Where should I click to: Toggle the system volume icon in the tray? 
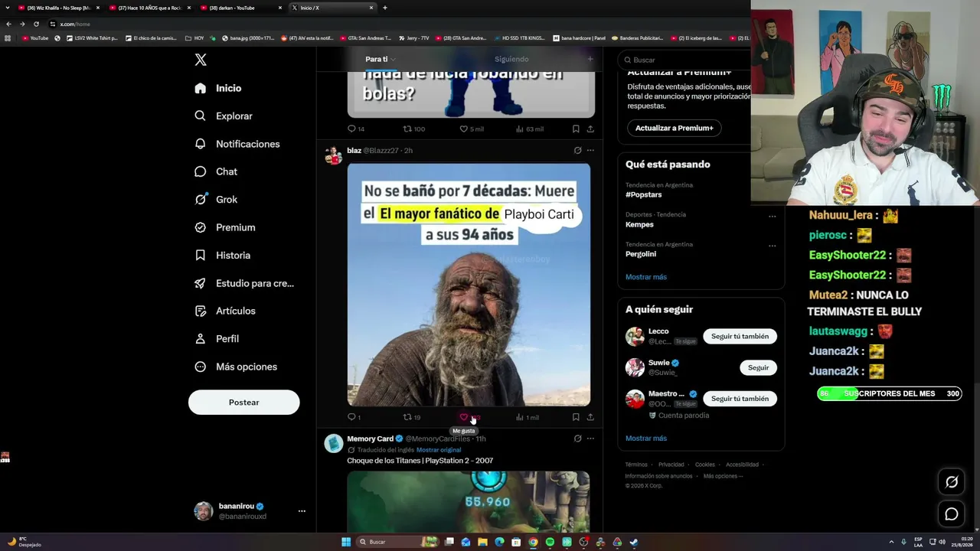pos(941,542)
